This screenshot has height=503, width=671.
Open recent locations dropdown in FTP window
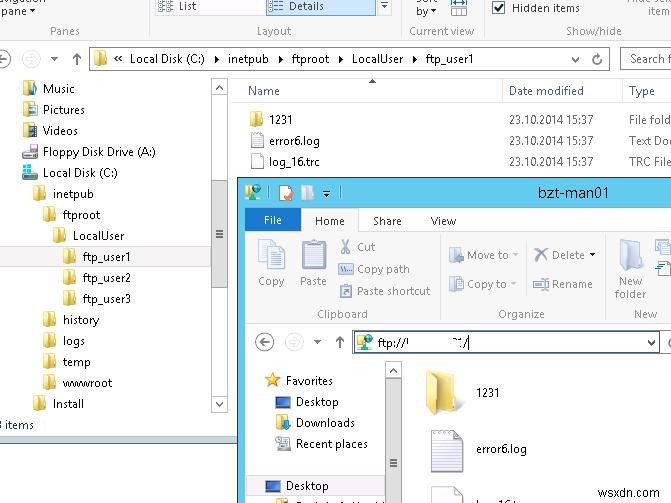coord(317,342)
